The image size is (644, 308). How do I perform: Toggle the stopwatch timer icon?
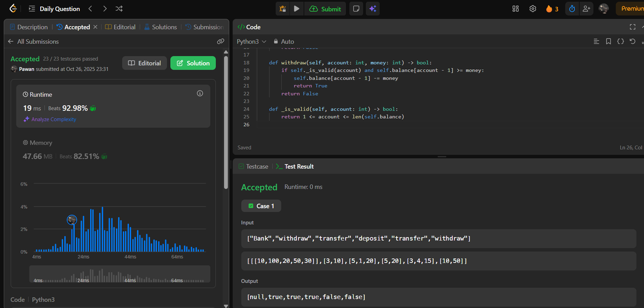point(572,9)
